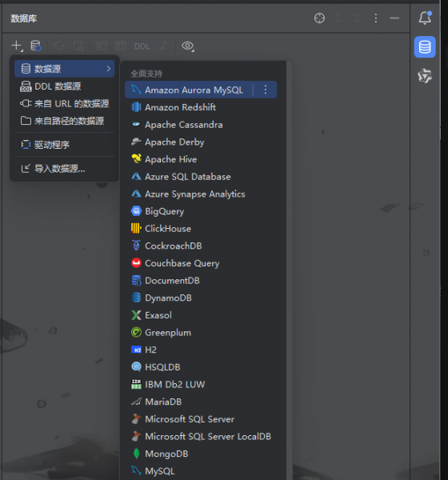This screenshot has width=448, height=480.
Task: Open more options beside Amazon Aurora MySQL
Action: [266, 90]
